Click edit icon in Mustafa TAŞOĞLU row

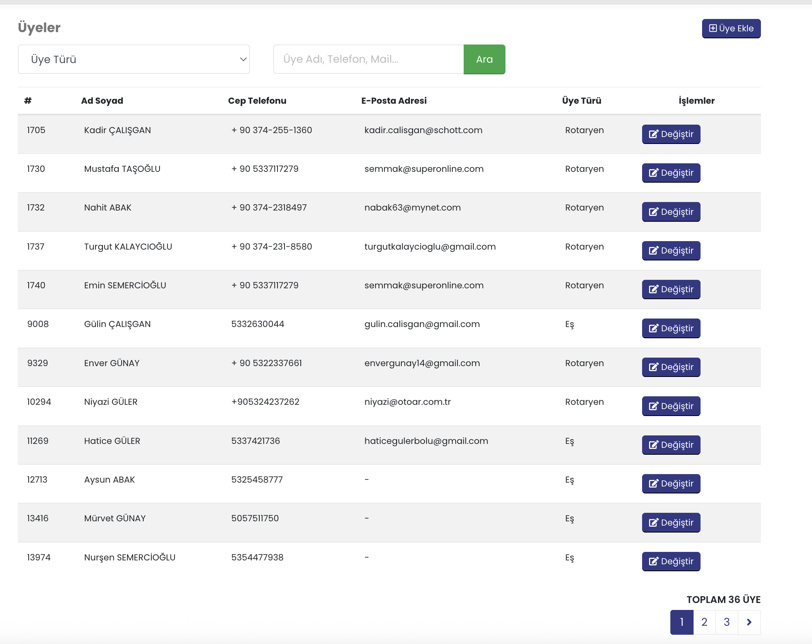tap(653, 173)
